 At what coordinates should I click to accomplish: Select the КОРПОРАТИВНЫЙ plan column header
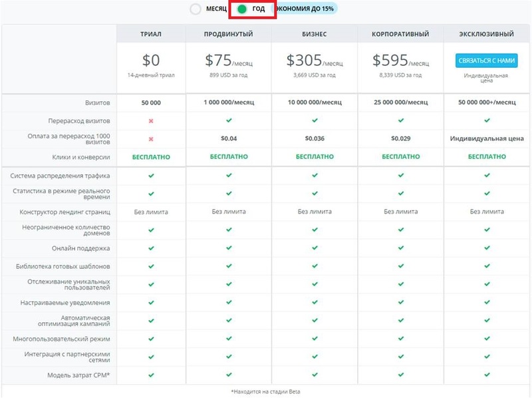coord(400,34)
